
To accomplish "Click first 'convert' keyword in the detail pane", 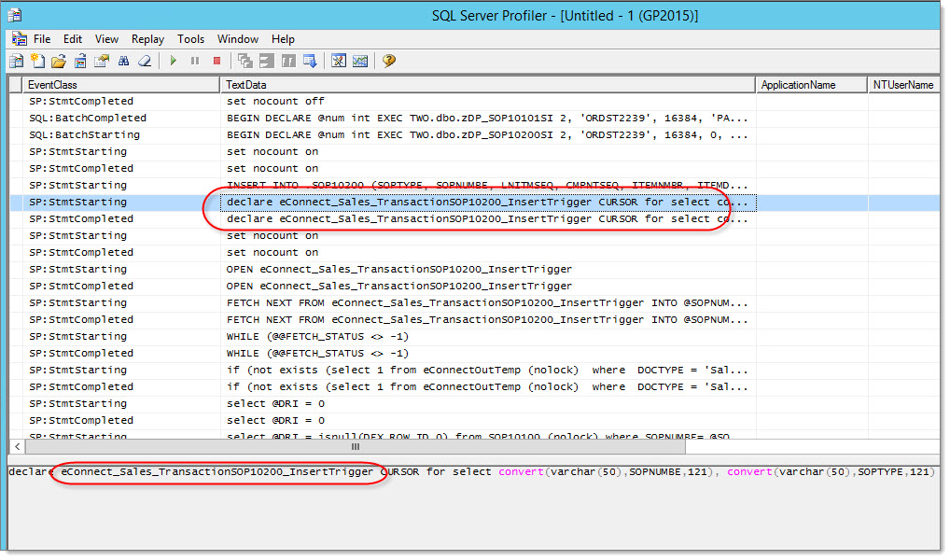I will [521, 471].
